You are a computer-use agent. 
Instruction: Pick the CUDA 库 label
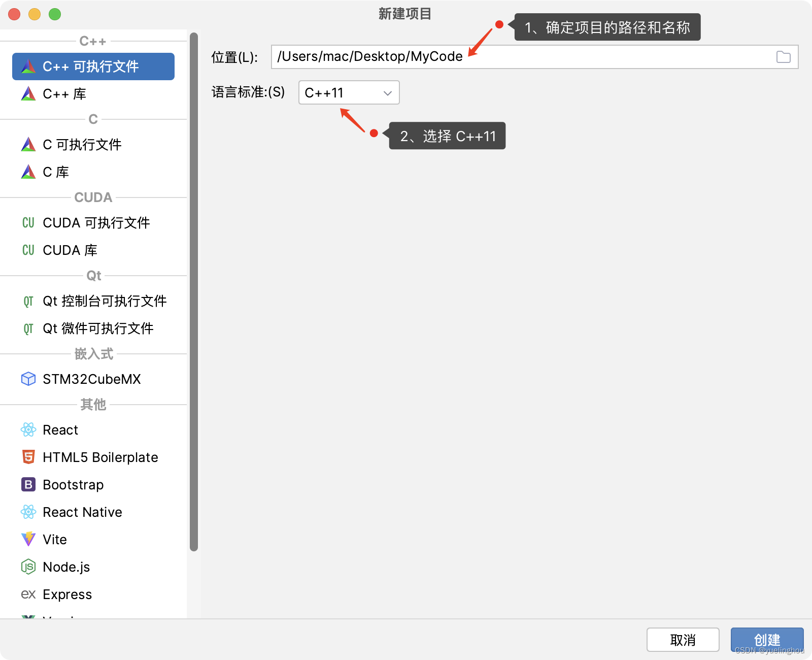tap(70, 250)
